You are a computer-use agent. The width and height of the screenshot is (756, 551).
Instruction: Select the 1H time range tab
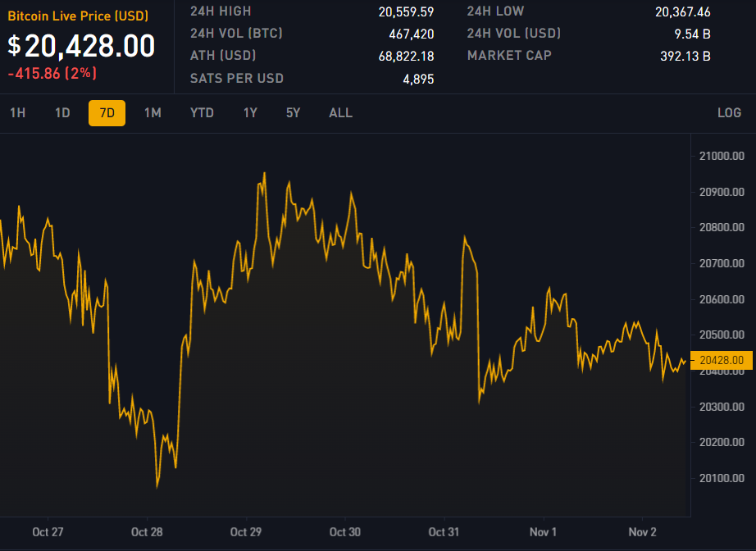[x=18, y=113]
